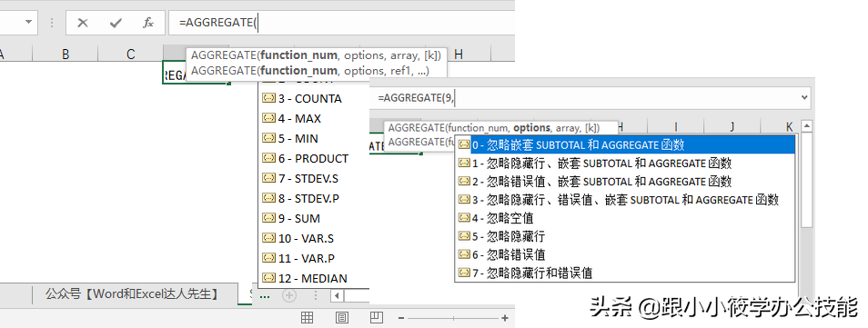Click horizontal scrollbar left arrow
The height and width of the screenshot is (328, 868).
pyautogui.click(x=338, y=296)
